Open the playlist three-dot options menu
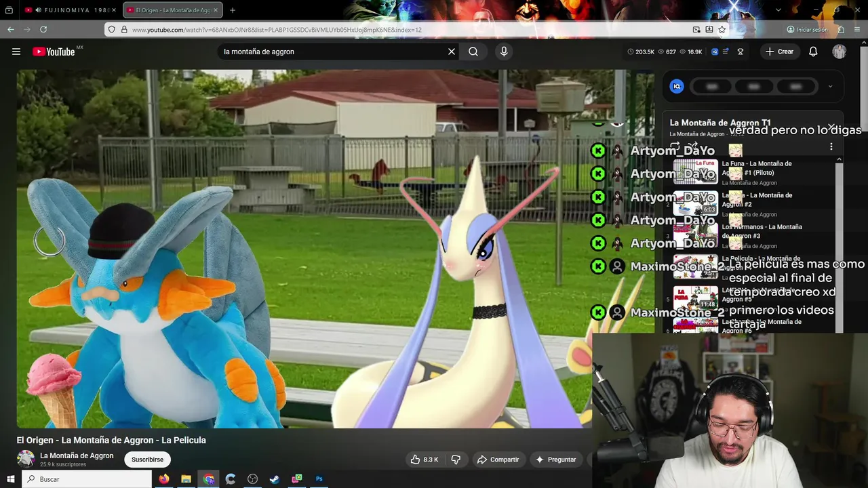Image resolution: width=868 pixels, height=488 pixels. click(831, 146)
